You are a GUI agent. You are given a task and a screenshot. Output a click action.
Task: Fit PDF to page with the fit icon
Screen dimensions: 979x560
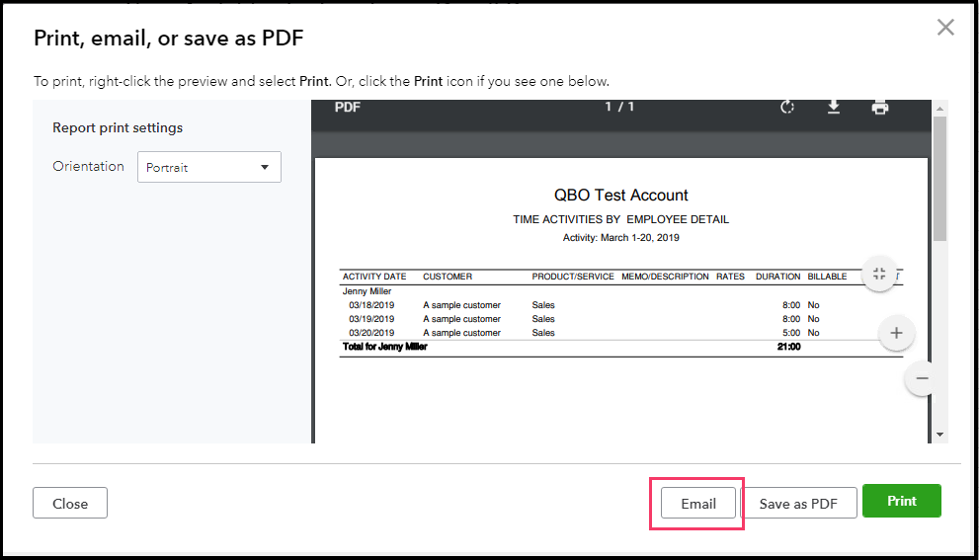(x=880, y=274)
